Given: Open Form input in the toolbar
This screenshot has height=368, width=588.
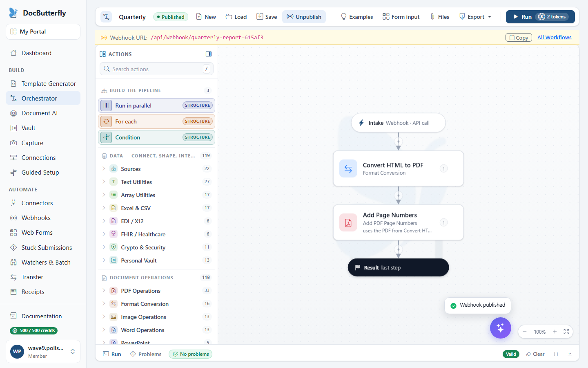Looking at the screenshot, I should 401,17.
